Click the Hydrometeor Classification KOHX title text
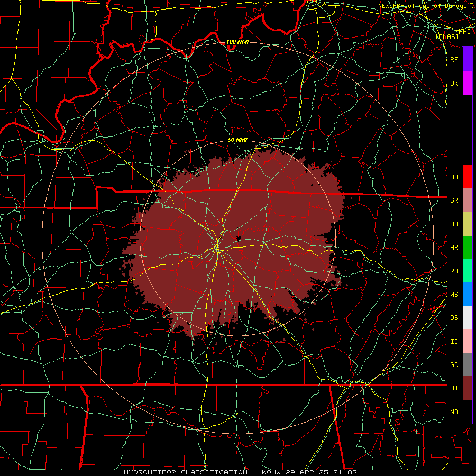 pyautogui.click(x=240, y=472)
